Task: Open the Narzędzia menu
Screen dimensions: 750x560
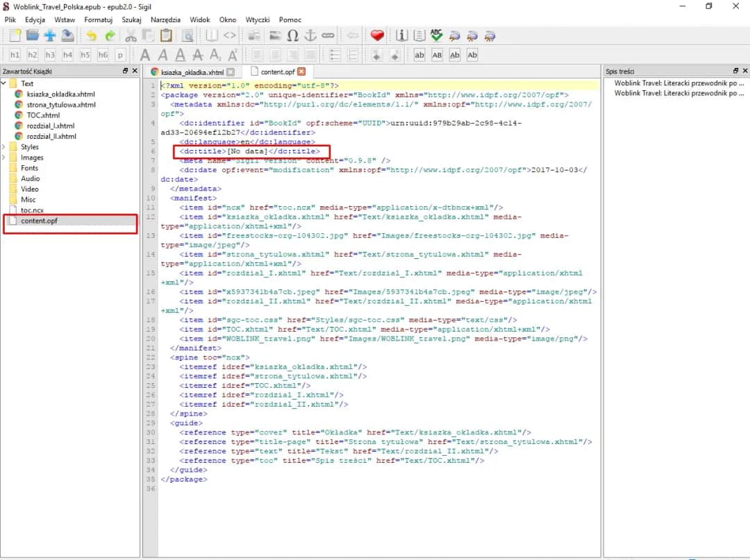Action: click(165, 19)
